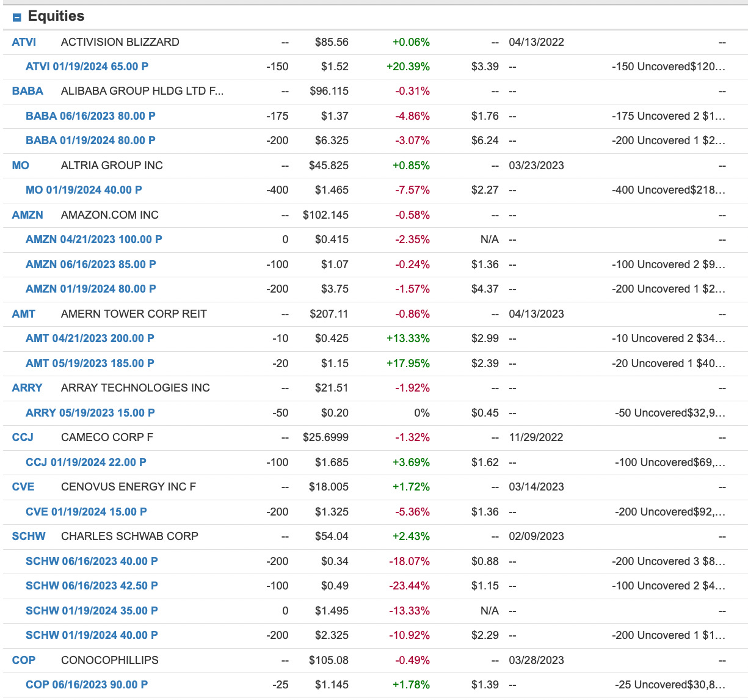Open ATVI 01/19/2024 65.00 P option

[87, 67]
